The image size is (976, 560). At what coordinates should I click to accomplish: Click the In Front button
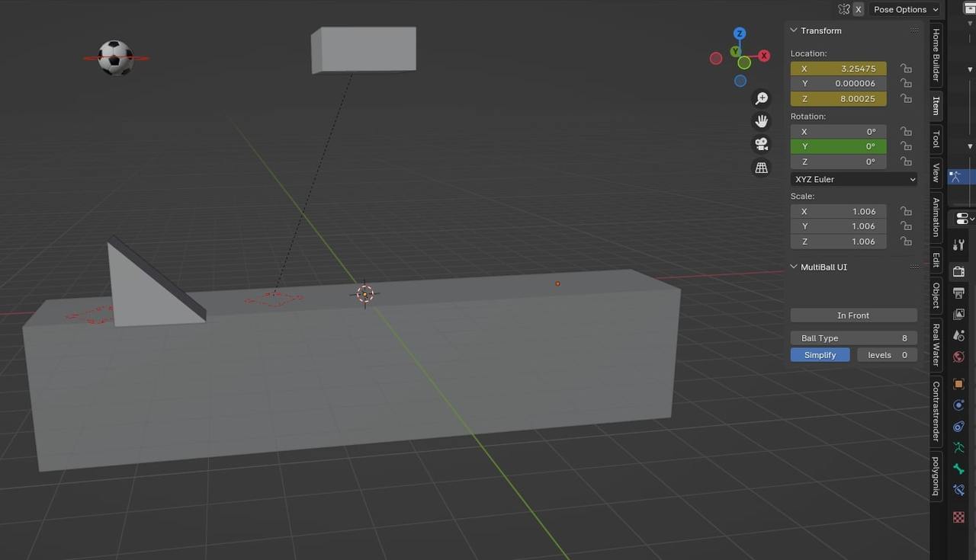click(853, 315)
